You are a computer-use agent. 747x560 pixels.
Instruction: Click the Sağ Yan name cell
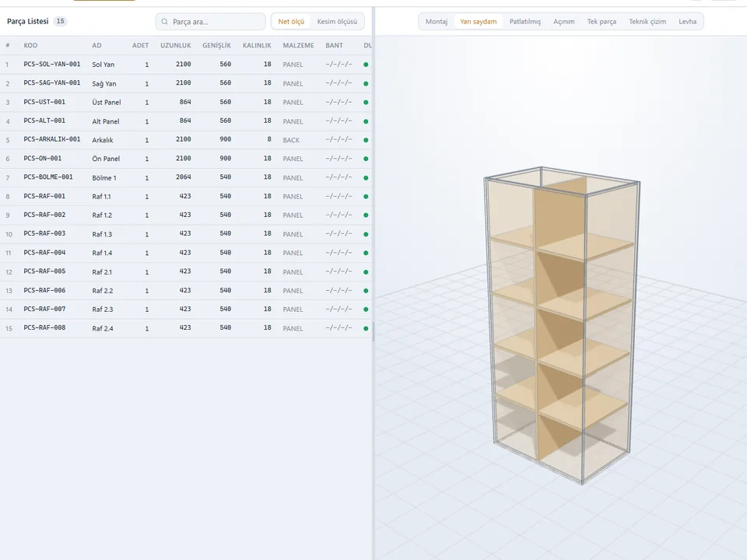103,84
